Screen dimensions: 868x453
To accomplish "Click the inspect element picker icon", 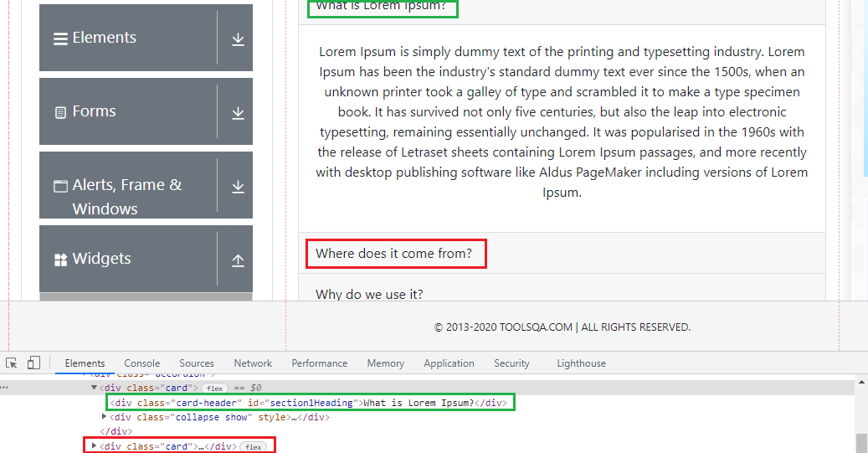I will click(11, 363).
